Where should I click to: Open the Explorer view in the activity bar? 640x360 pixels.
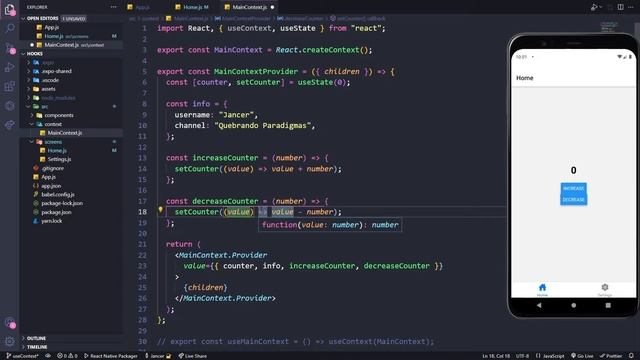10,9
